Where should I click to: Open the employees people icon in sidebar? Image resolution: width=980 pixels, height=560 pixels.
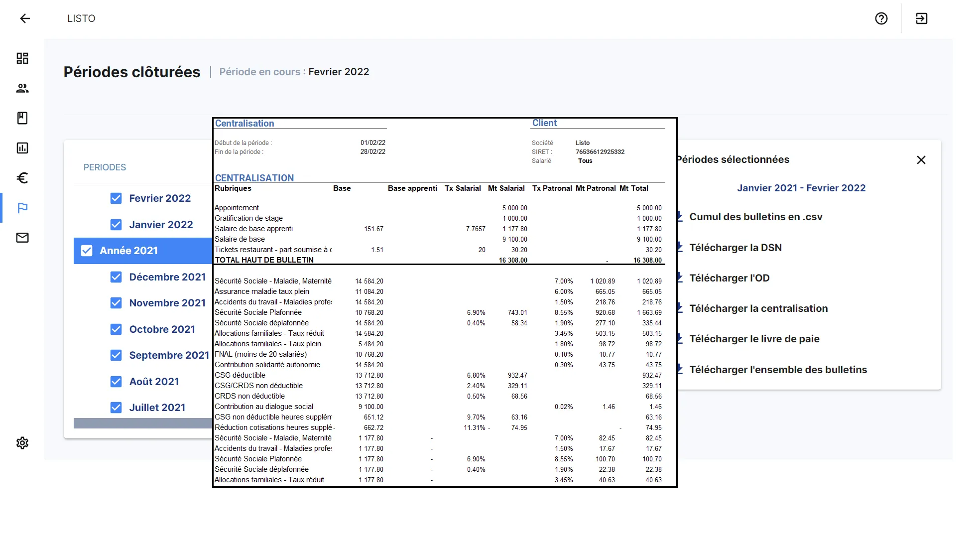point(22,88)
